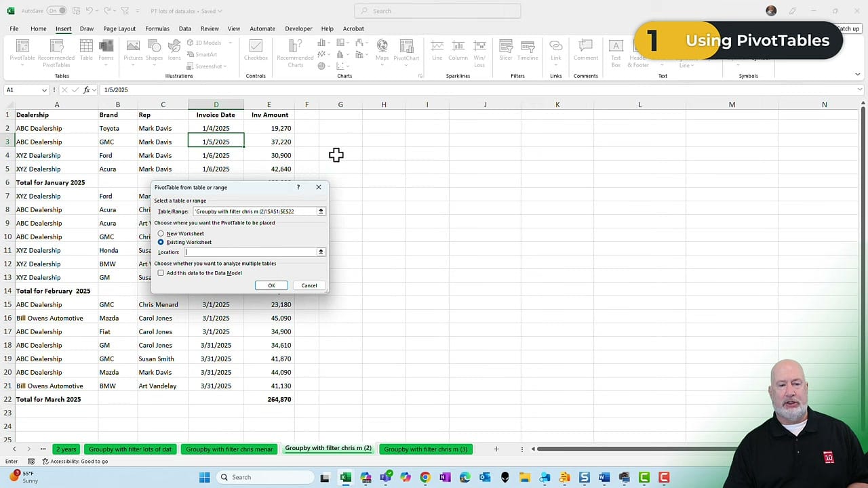The height and width of the screenshot is (488, 868).
Task: Collapse the ribbon with the chevron
Action: pos(857,75)
